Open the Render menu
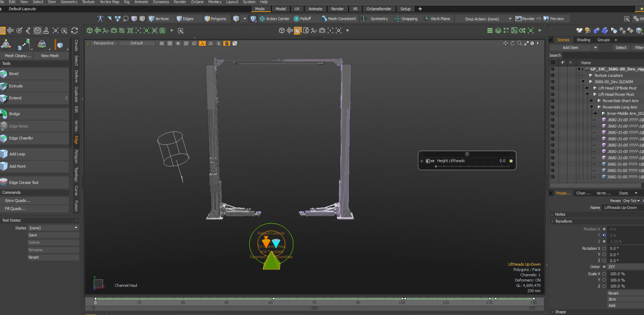 click(x=180, y=2)
